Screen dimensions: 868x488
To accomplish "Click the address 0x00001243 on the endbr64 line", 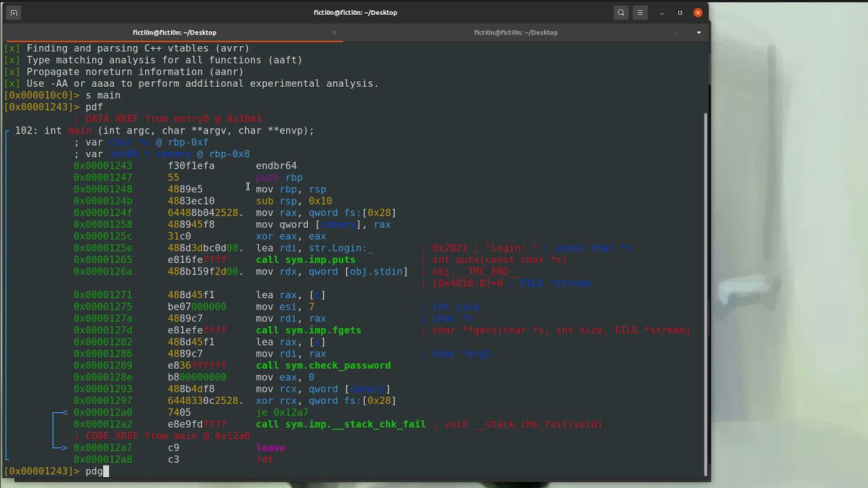I will (x=103, y=165).
